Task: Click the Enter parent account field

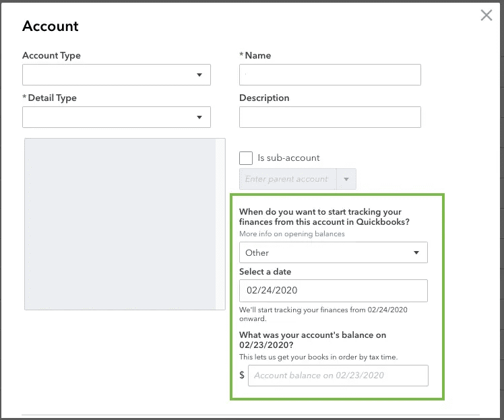Action: pos(288,179)
